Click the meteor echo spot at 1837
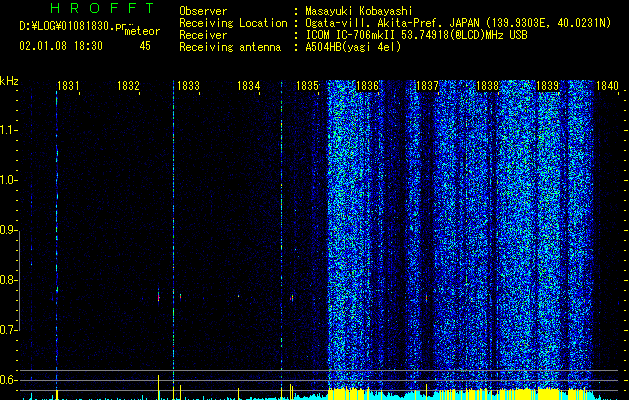 426,298
